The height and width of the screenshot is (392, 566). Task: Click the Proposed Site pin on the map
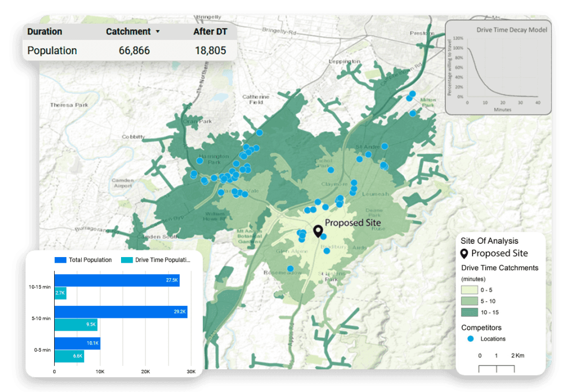(317, 231)
